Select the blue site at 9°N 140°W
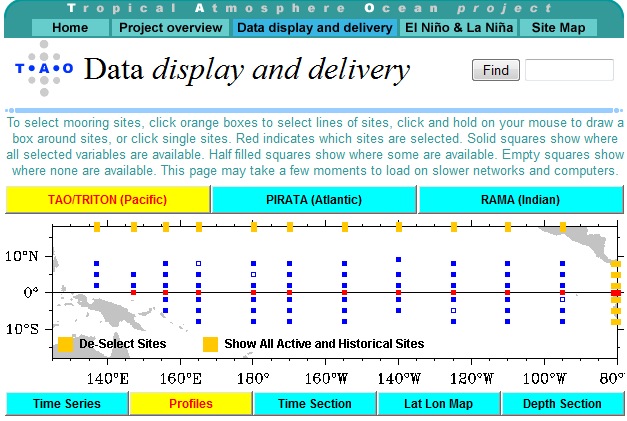This screenshot has width=627, height=421. tap(398, 259)
